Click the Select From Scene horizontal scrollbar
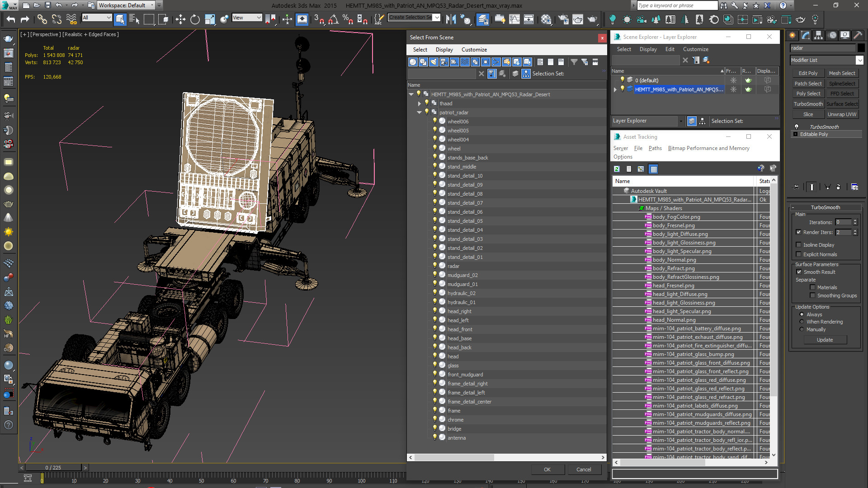The width and height of the screenshot is (868, 488). (x=454, y=457)
